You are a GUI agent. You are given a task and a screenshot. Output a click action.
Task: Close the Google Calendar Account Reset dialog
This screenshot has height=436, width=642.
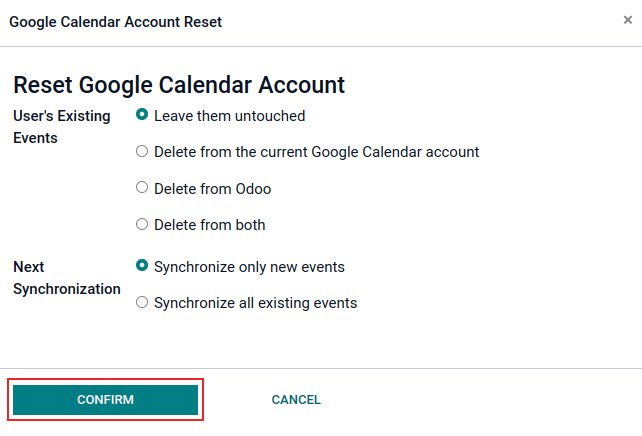point(627,20)
